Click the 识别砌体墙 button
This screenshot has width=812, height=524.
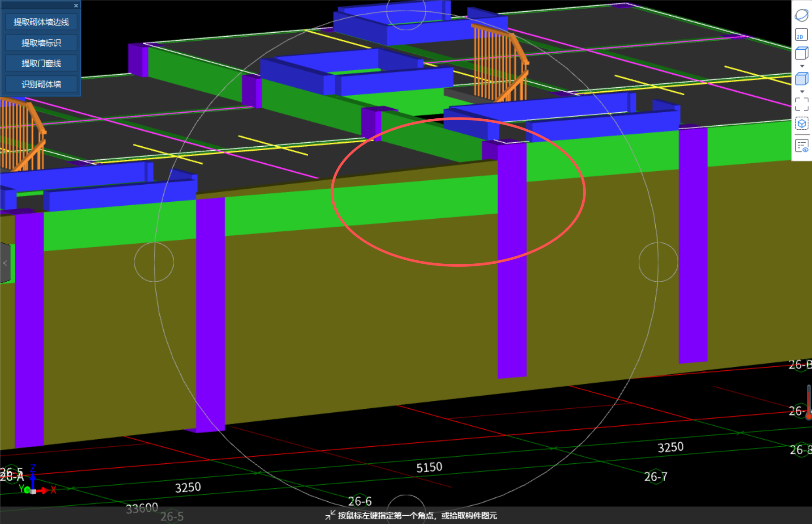pyautogui.click(x=41, y=84)
